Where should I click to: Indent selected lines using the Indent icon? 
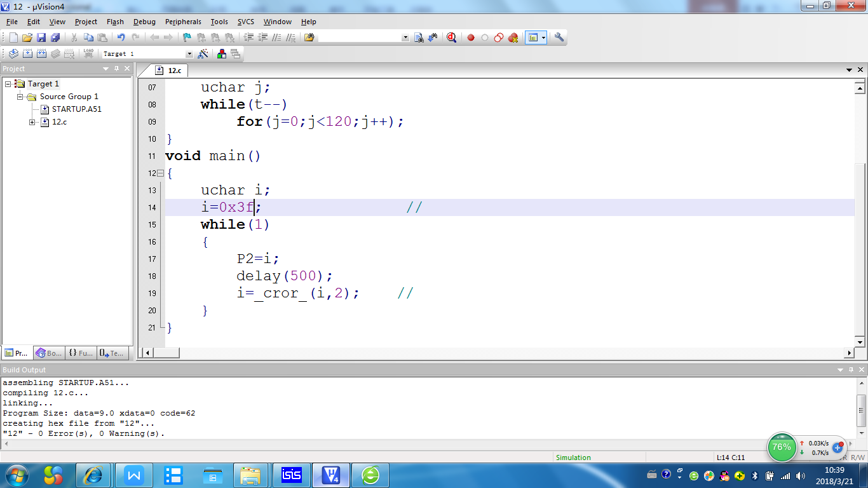click(x=249, y=37)
